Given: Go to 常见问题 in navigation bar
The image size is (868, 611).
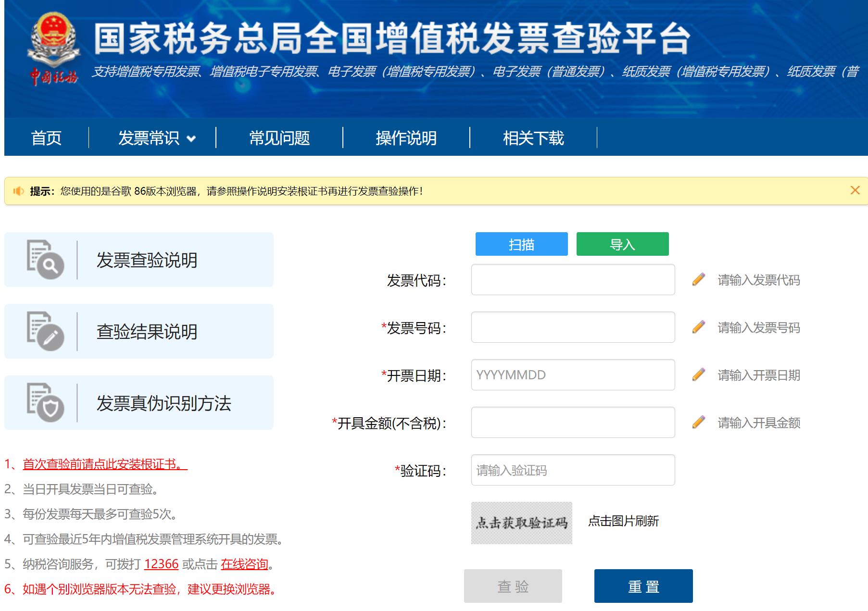Looking at the screenshot, I should 279,138.
